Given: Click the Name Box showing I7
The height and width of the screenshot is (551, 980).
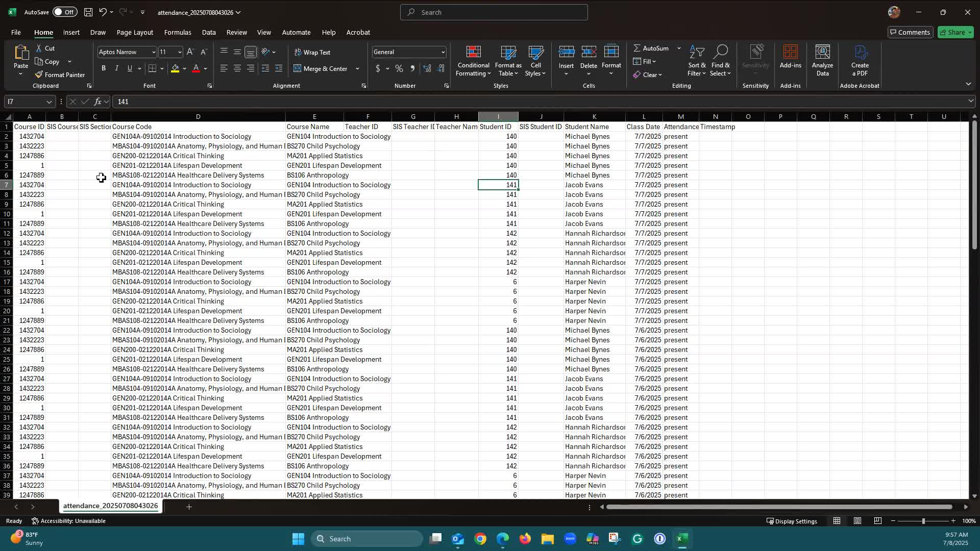Looking at the screenshot, I should [29, 102].
